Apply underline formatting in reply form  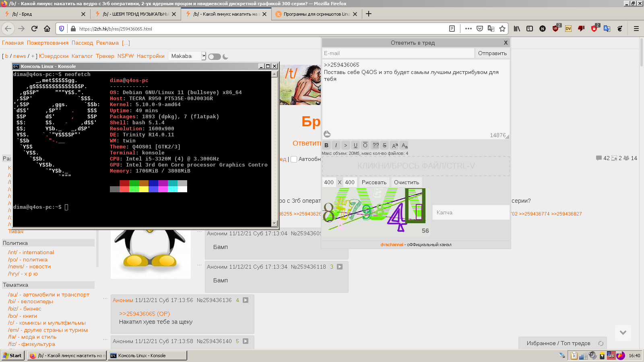[x=355, y=145]
